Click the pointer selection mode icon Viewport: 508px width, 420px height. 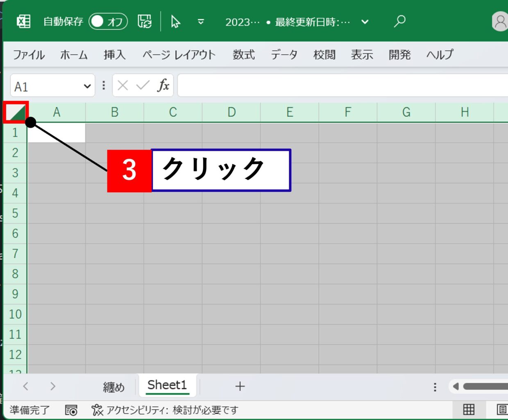(x=175, y=21)
